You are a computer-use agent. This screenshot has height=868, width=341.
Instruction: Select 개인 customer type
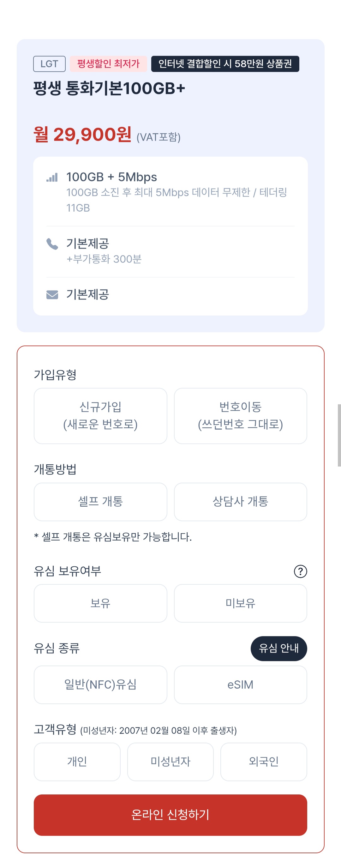pyautogui.click(x=77, y=761)
